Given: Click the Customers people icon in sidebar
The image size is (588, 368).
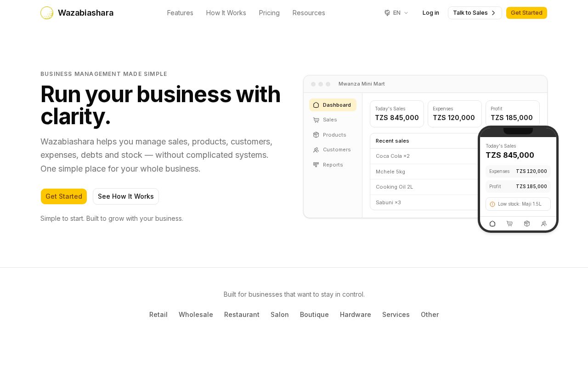Looking at the screenshot, I should pyautogui.click(x=316, y=149).
